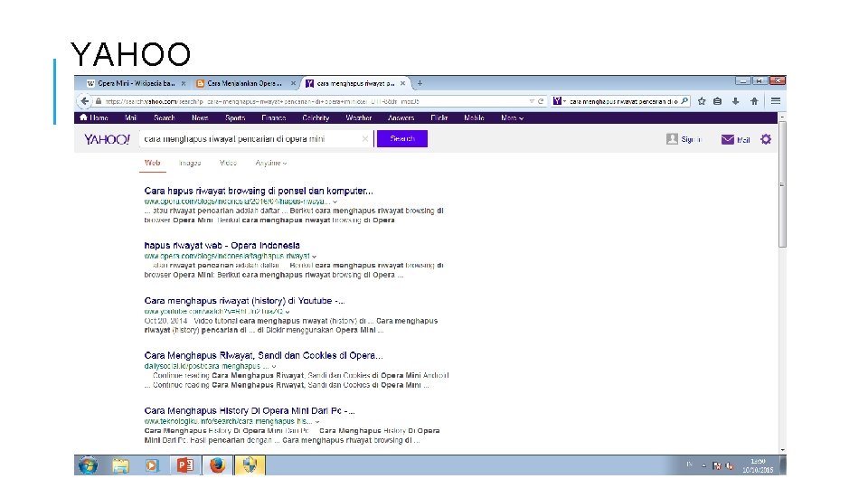Click inside the Yahoo search input field
The width and height of the screenshot is (868, 488).
point(256,139)
